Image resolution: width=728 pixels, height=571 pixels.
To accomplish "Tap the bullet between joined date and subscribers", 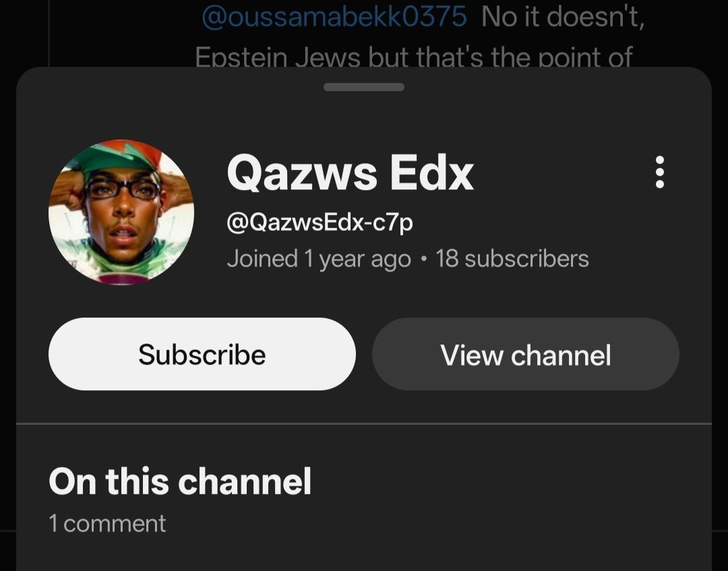I will pos(423,260).
